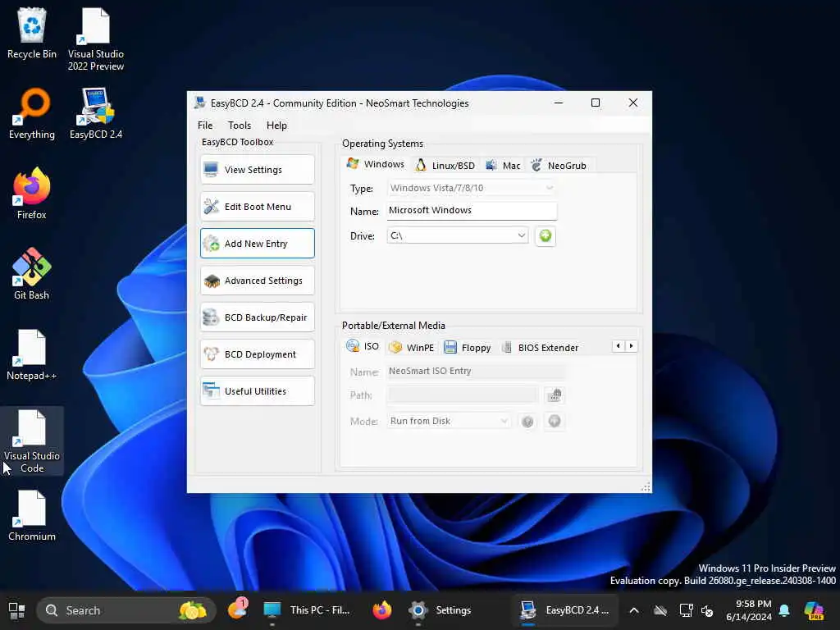The height and width of the screenshot is (630, 840).
Task: Open BCD Deployment section
Action: tap(257, 354)
